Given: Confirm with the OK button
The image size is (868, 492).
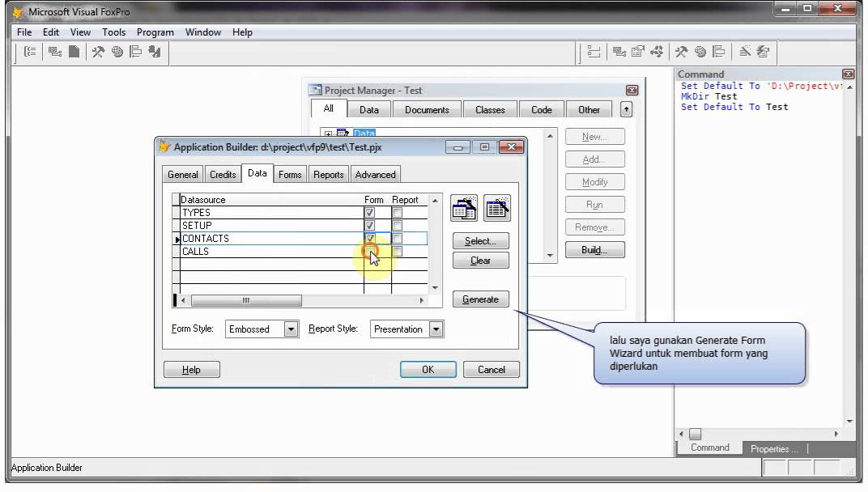Looking at the screenshot, I should [x=428, y=369].
